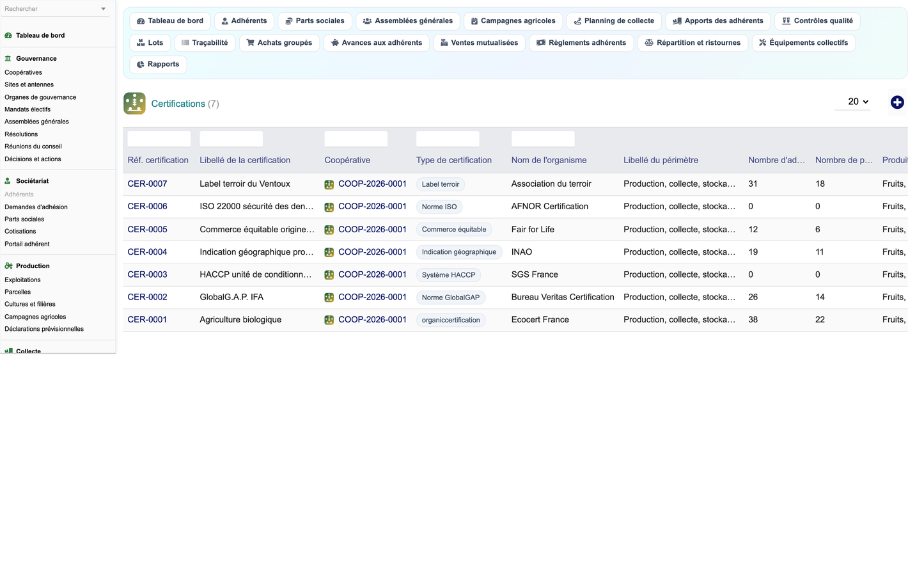924x572 pixels.
Task: Click the Nom de l'organisme filter field
Action: tap(543, 139)
